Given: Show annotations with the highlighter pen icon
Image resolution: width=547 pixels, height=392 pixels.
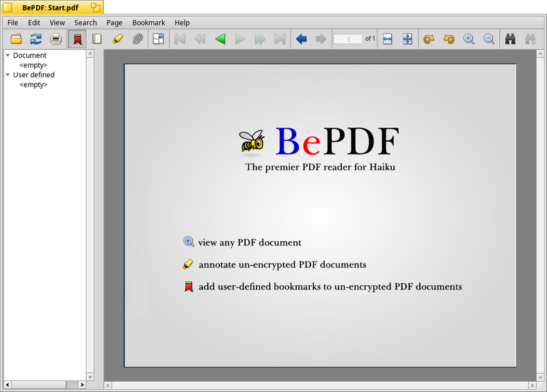Looking at the screenshot, I should [x=117, y=39].
